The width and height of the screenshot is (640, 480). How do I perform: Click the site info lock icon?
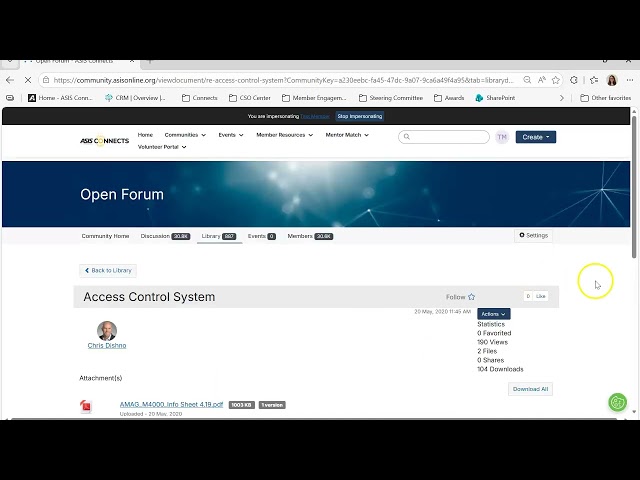(x=46, y=80)
